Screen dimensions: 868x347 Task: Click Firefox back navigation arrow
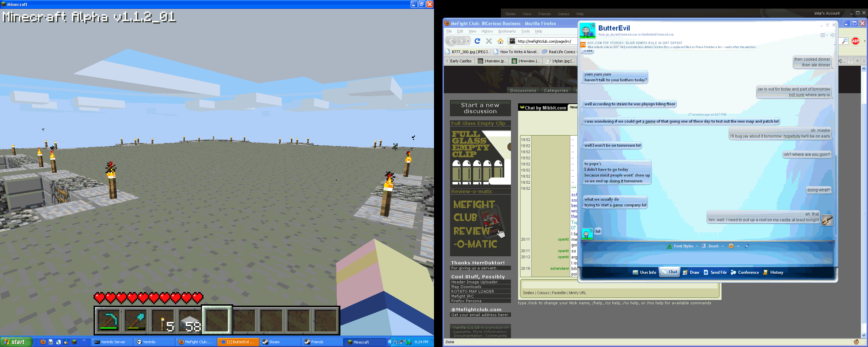click(451, 41)
